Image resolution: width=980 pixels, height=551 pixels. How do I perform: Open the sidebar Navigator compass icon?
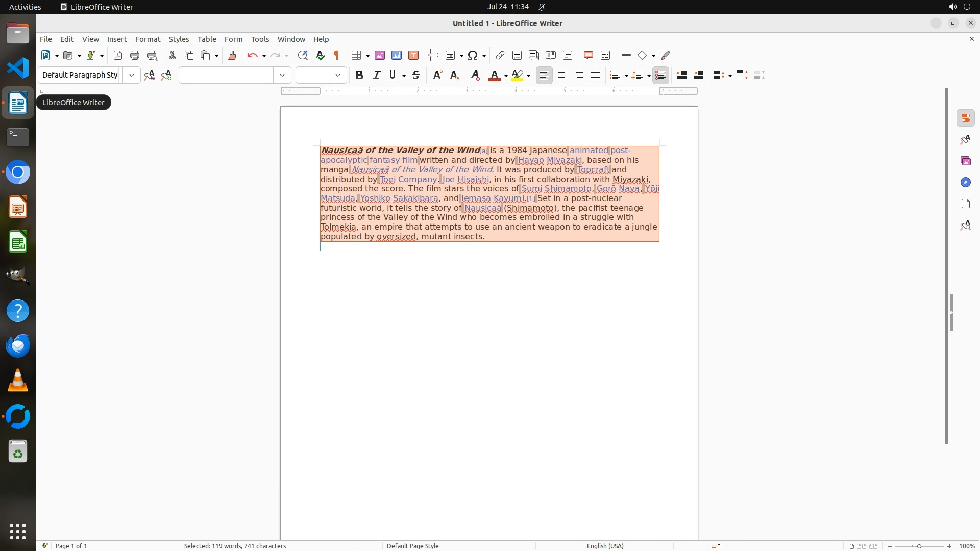click(965, 183)
